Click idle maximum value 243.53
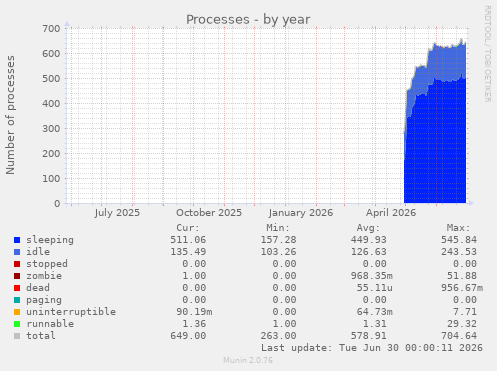Viewport: 497px width, 371px height. pos(459,252)
